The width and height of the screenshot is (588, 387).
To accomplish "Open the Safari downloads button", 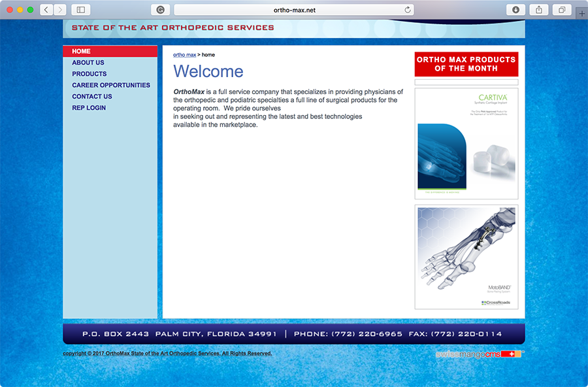I will [516, 10].
